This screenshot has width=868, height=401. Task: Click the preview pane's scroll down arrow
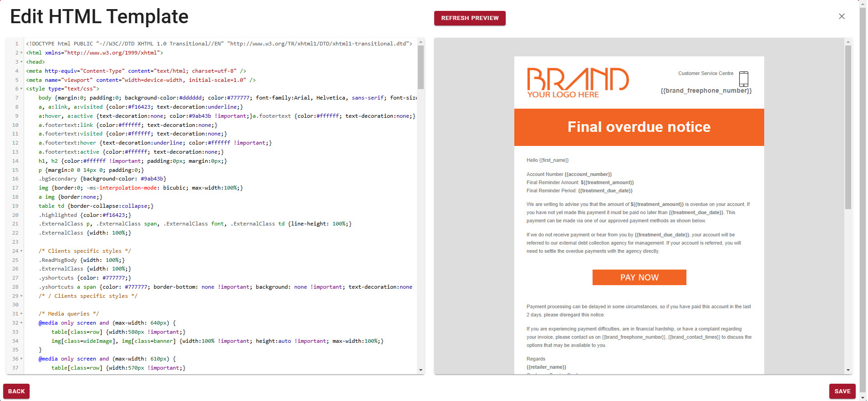[848, 370]
